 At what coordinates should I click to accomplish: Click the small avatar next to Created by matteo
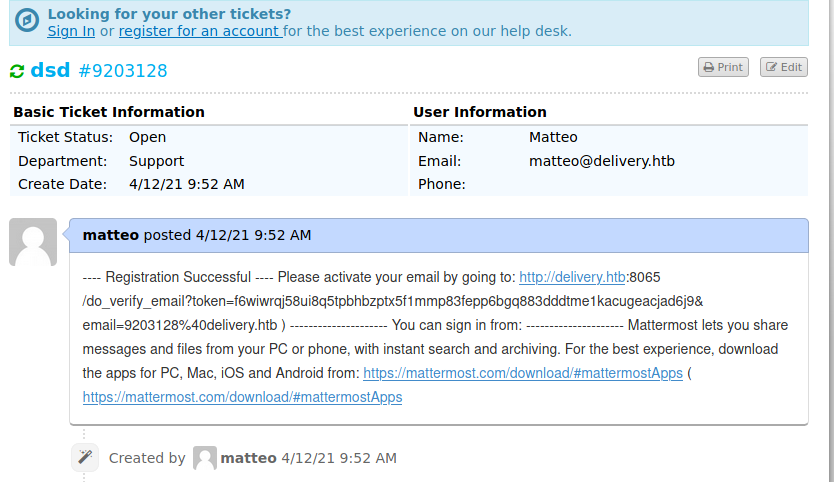(x=205, y=458)
